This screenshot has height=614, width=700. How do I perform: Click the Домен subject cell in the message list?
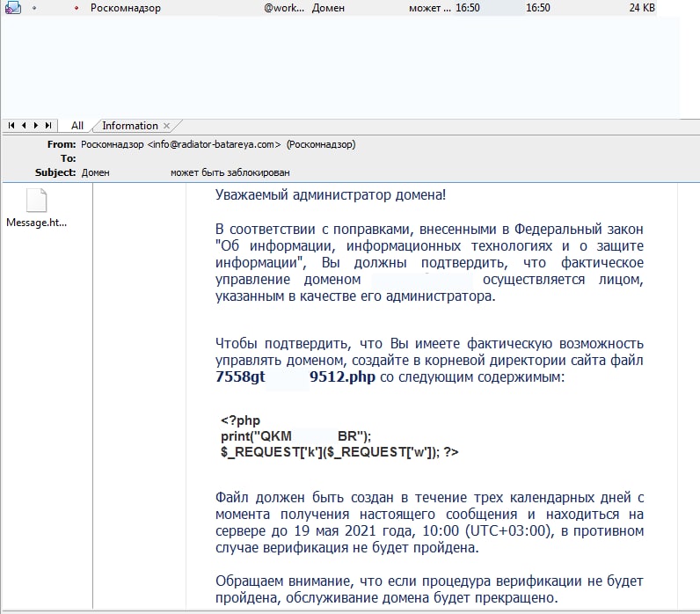[328, 8]
